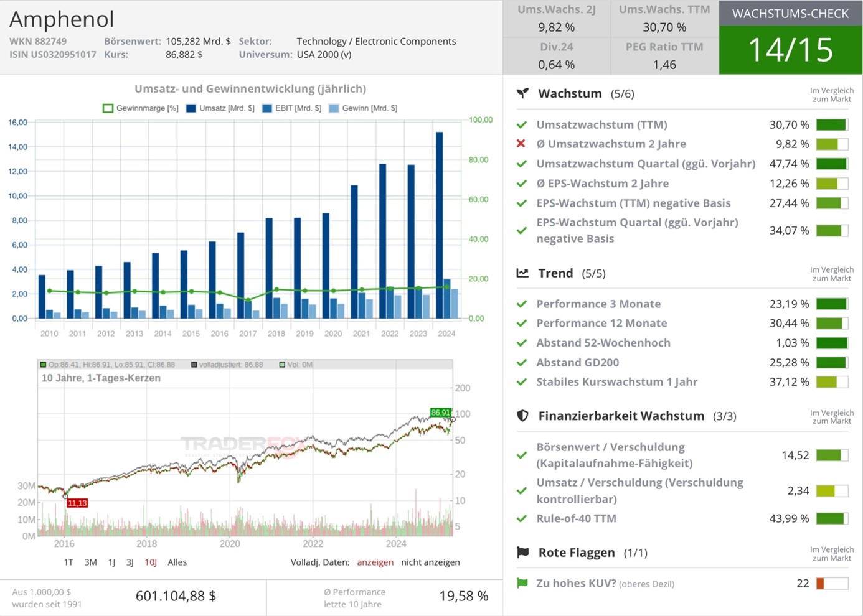The width and height of the screenshot is (863, 616).
Task: Click the green 86,91 high price marker
Action: [440, 413]
